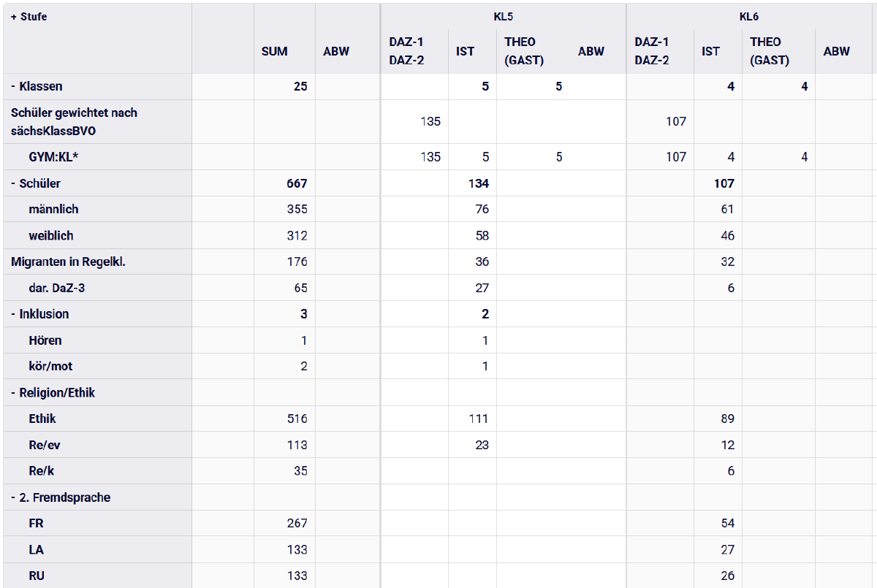Expand the Stufe header row

coord(14,17)
